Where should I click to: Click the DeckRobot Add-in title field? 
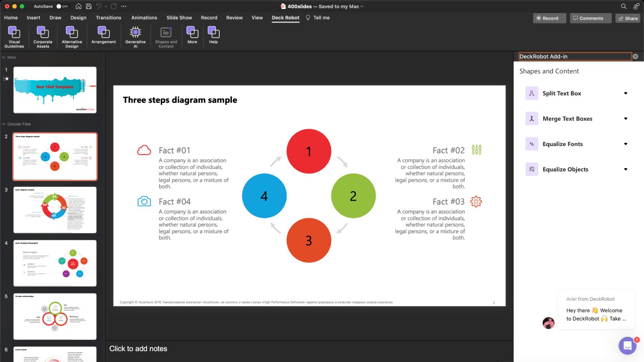(x=575, y=57)
